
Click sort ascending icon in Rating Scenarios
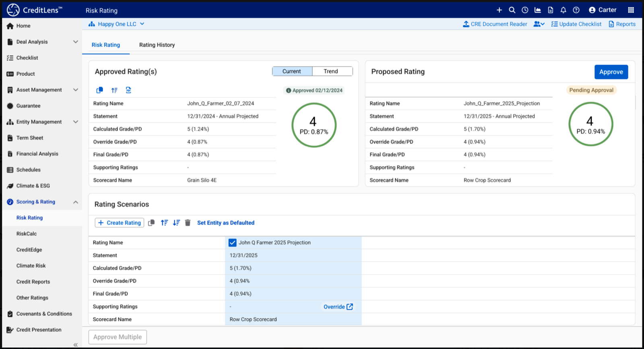point(164,223)
